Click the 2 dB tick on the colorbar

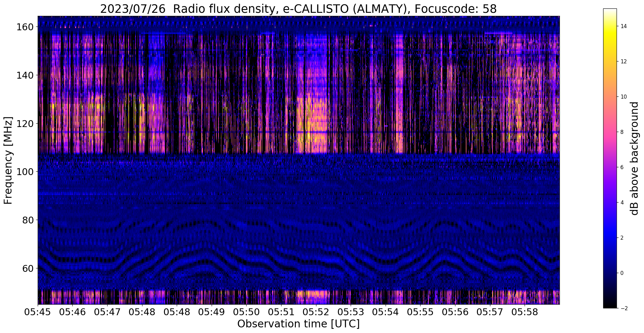622,238
